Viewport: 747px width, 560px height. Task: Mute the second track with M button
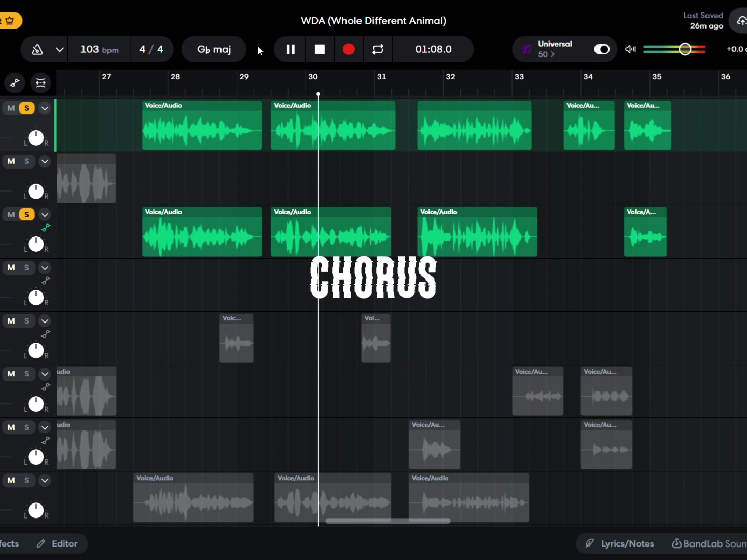coord(11,161)
